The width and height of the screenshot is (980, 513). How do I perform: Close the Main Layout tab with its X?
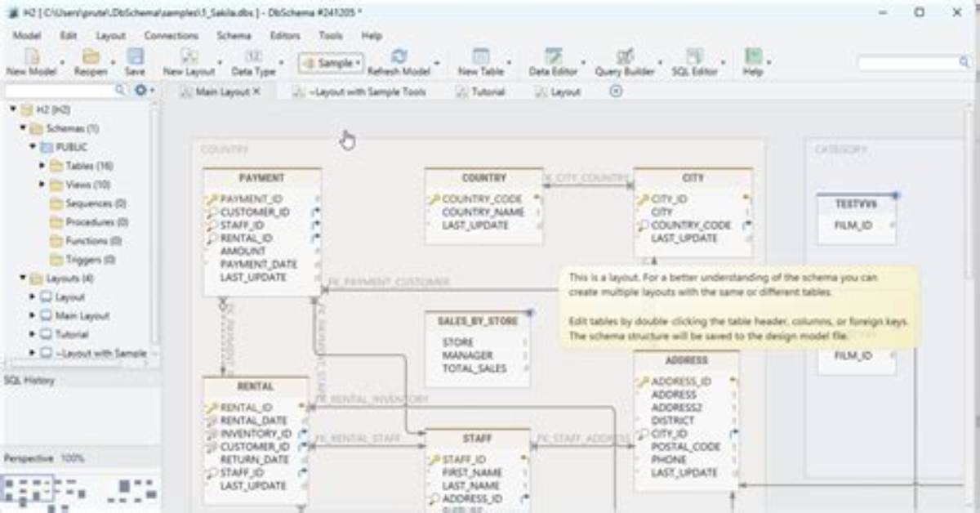pos(256,92)
